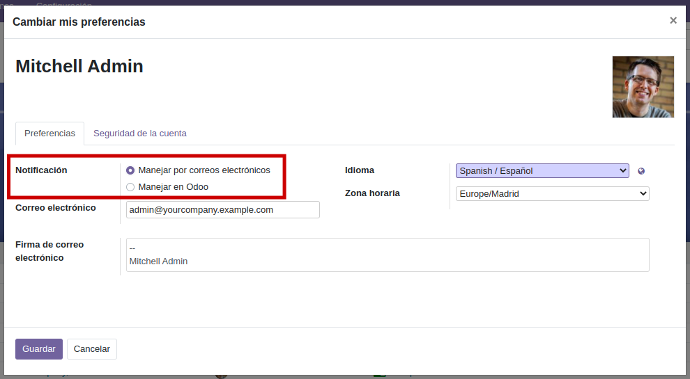Viewport: 690px width, 379px height.
Task: Click the Firma de correo electrónico label
Action: (49, 251)
